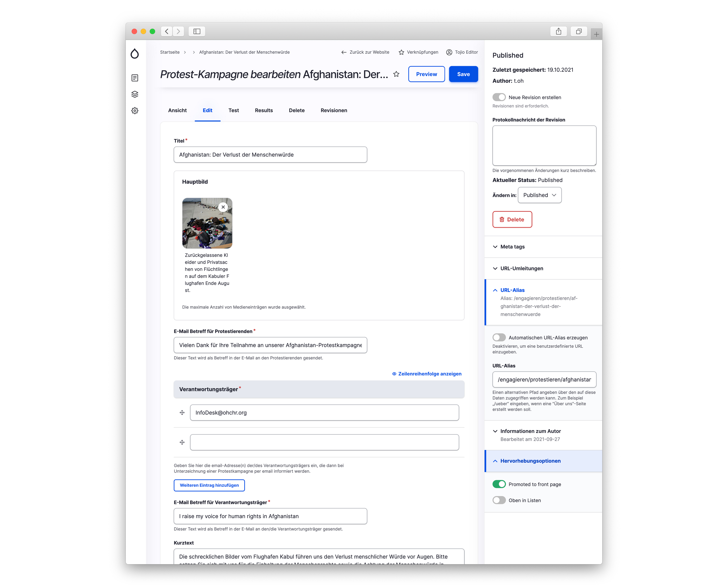Grab the drag handle beside InfoDesk@ohchr.org
The height and width of the screenshot is (587, 728).
tap(182, 412)
